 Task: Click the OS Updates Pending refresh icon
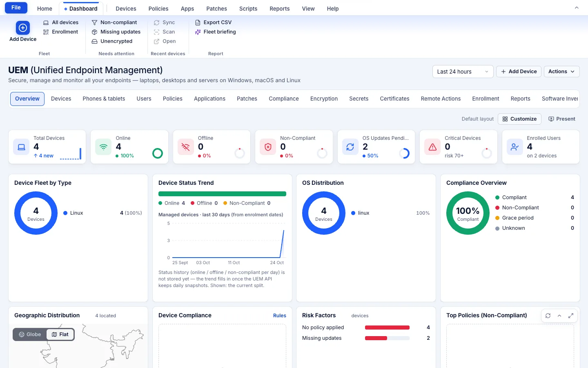tap(350, 147)
